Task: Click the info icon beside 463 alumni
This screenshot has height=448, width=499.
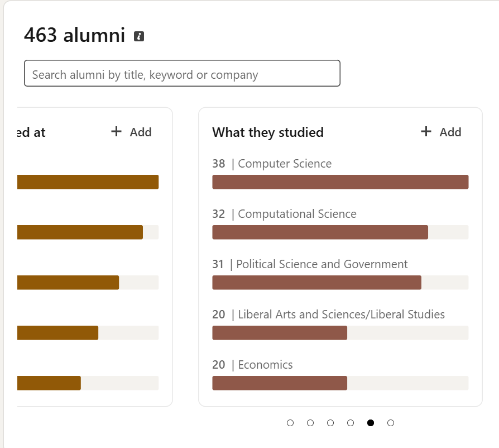Action: [139, 36]
